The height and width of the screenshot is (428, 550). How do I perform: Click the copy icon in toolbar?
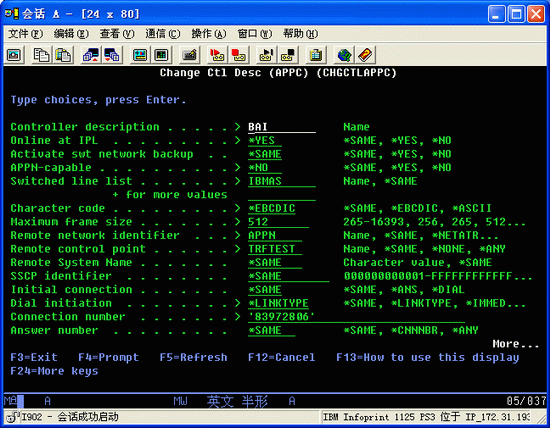pyautogui.click(x=41, y=55)
